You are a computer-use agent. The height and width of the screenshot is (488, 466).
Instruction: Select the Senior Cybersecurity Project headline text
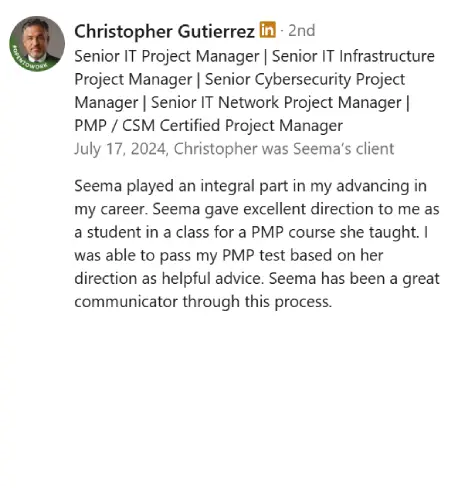pos(305,80)
